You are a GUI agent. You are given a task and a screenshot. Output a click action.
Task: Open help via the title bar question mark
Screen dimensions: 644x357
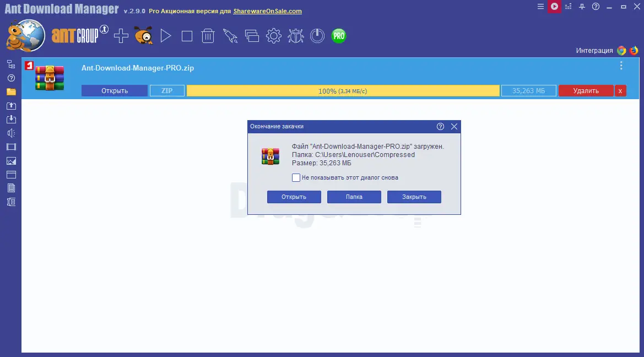tap(596, 7)
